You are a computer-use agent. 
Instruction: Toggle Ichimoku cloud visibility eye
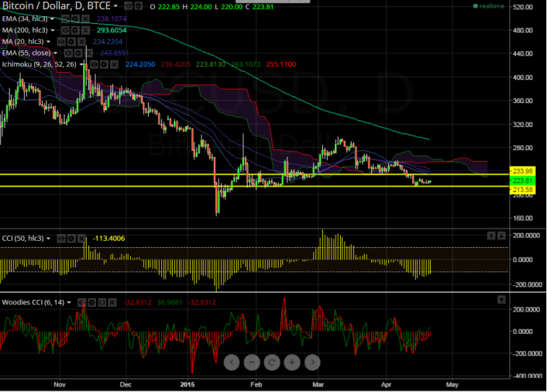tap(94, 64)
